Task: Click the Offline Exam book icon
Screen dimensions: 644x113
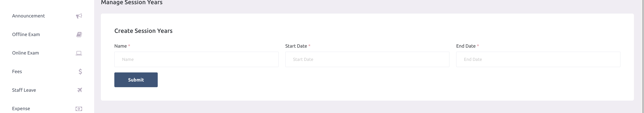Action: click(x=79, y=34)
